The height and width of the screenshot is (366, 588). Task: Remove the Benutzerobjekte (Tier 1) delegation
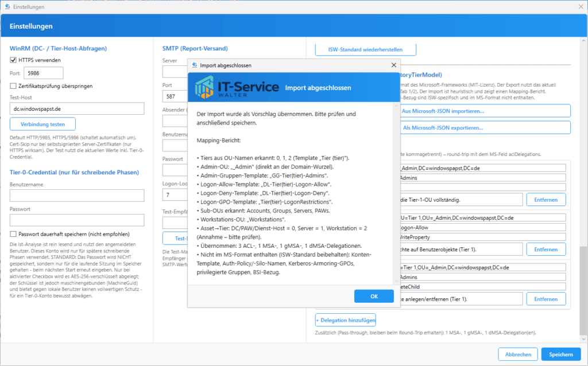(x=546, y=249)
